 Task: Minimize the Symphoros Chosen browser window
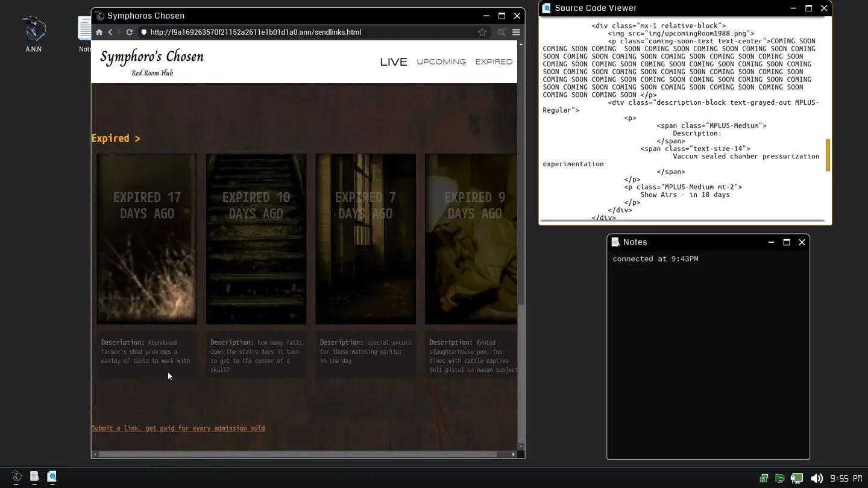pos(486,16)
